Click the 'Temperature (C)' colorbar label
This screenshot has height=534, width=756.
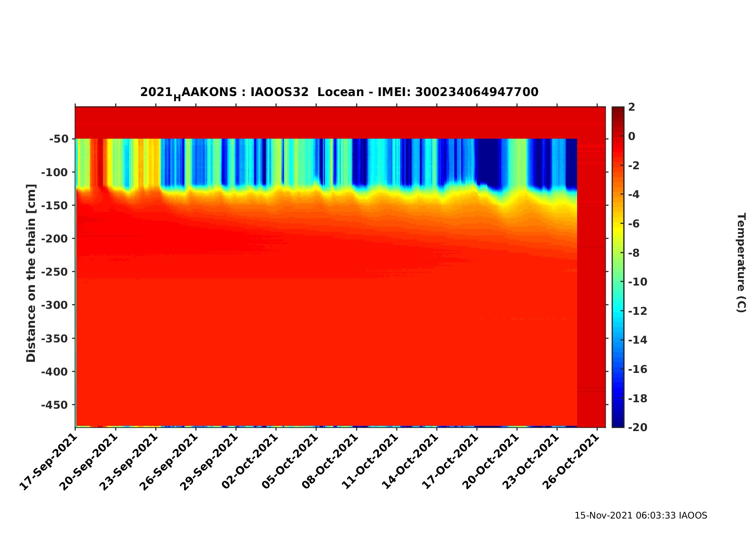pos(740,263)
